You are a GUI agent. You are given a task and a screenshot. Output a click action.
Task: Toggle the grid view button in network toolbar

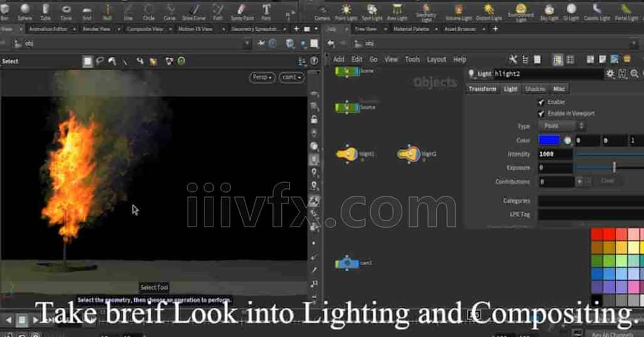pyautogui.click(x=570, y=60)
